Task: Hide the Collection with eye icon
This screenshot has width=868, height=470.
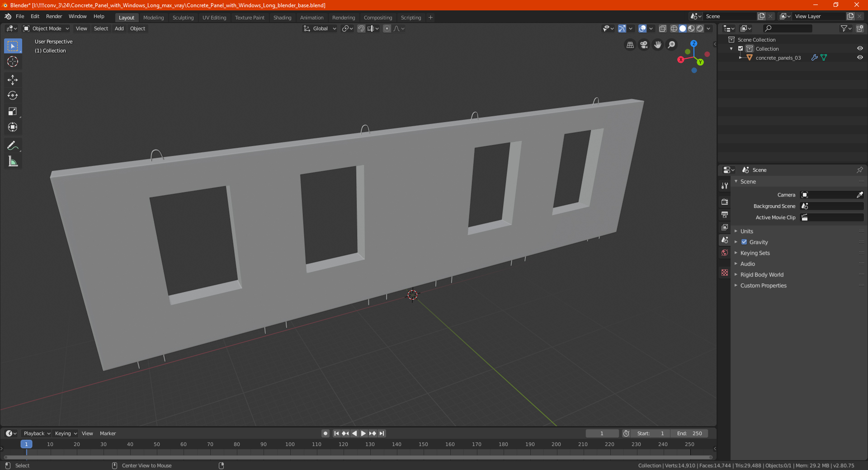Action: click(x=859, y=49)
